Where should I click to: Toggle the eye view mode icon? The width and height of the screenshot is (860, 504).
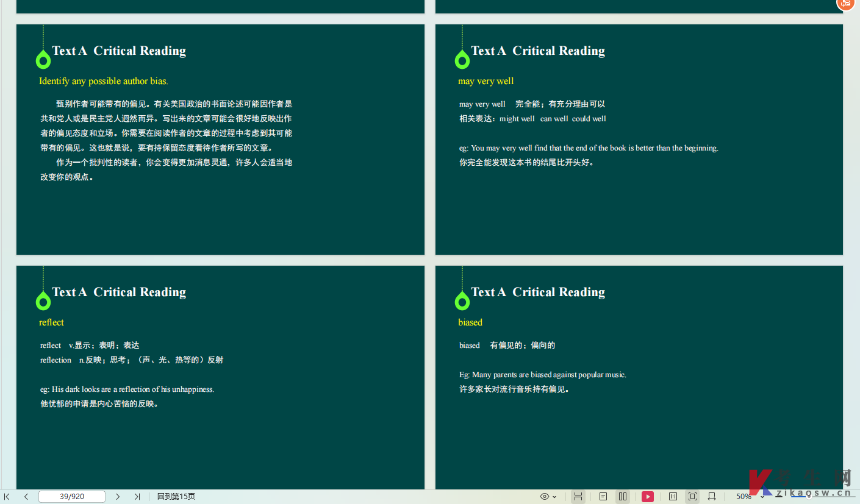(545, 497)
